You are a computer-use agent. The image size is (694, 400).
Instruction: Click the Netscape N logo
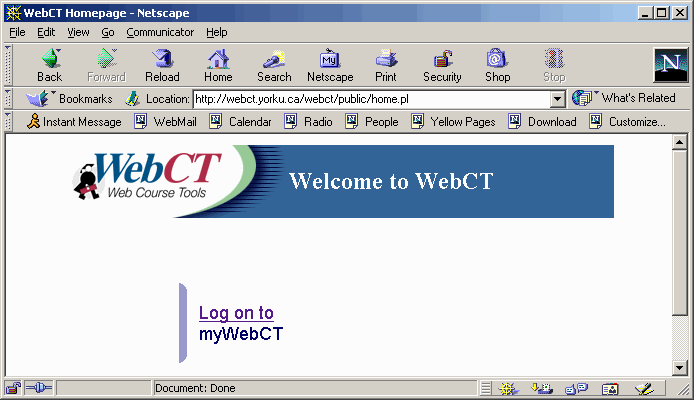coord(671,65)
